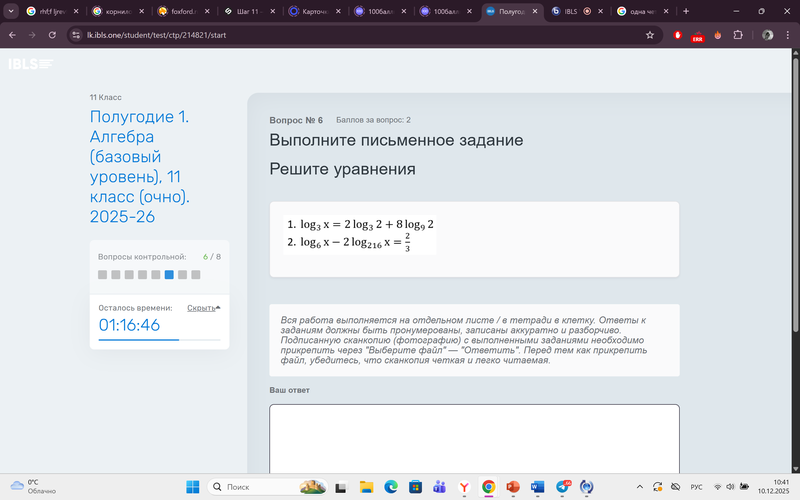This screenshot has height=500, width=800.
Task: Click the browser back arrow
Action: [x=12, y=34]
